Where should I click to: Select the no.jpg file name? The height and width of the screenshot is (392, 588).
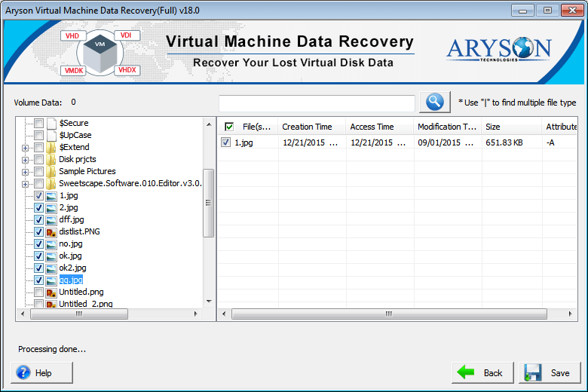point(71,243)
